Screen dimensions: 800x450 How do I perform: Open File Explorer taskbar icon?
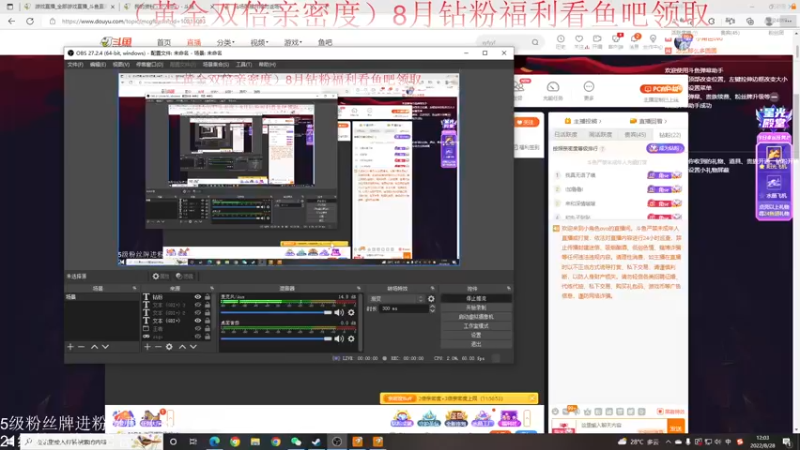coord(255,441)
